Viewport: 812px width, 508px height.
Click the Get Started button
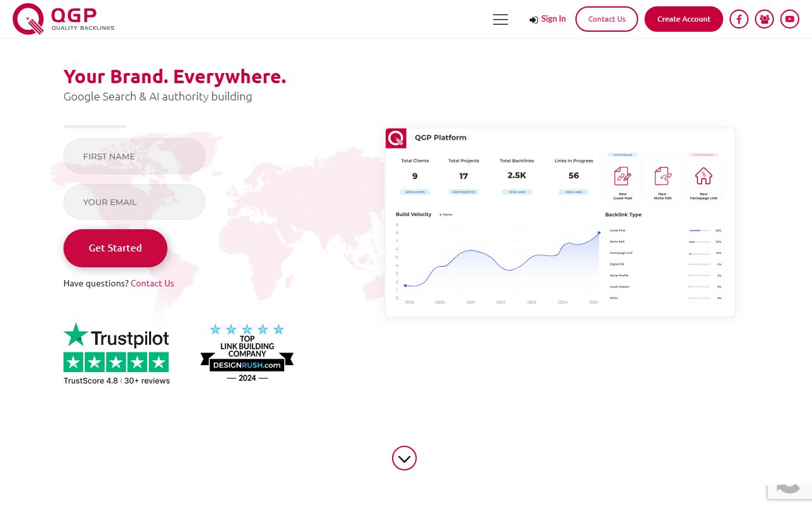point(115,248)
